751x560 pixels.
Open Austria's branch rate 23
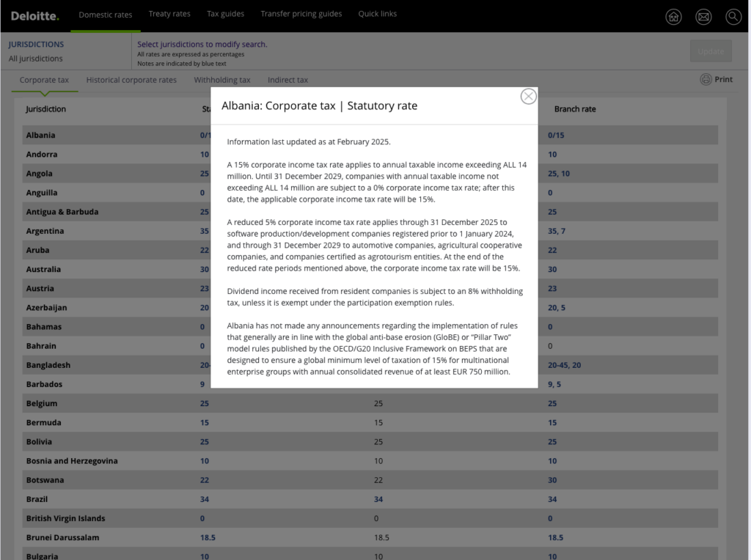pyautogui.click(x=552, y=289)
